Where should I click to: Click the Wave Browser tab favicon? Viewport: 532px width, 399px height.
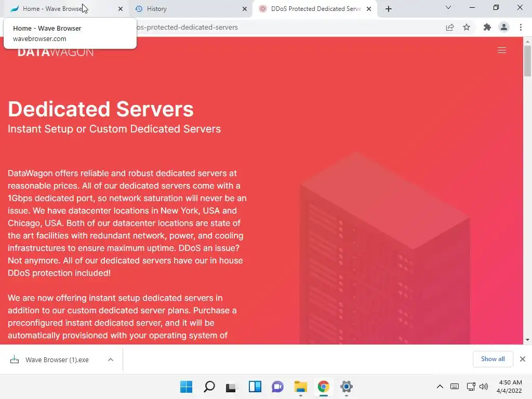(14, 9)
